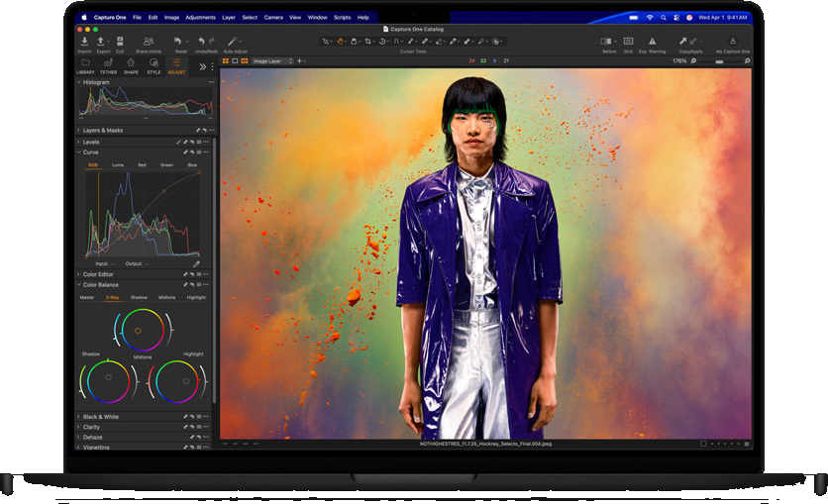
Task: Select the Midtone tab in Color Balance
Action: [166, 298]
